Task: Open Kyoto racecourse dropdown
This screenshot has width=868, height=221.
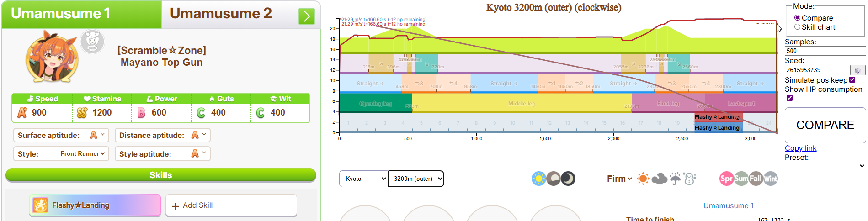Action: pos(363,179)
